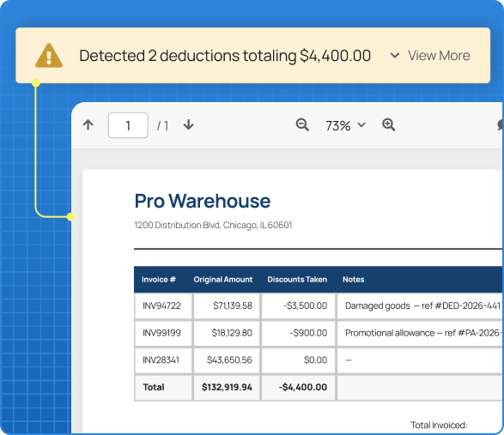Viewport: 504px width, 435px height.
Task: Click the Invoice # column header
Action: coord(159,280)
